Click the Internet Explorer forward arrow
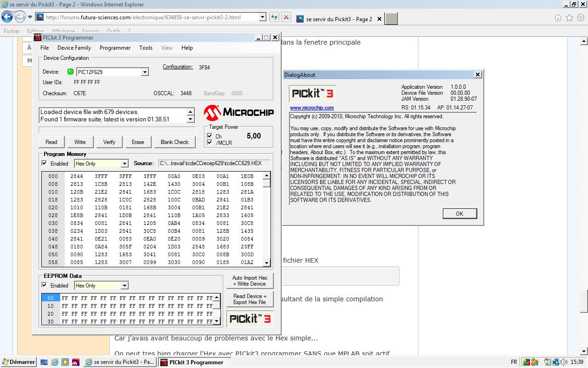The image size is (588, 368). click(20, 17)
